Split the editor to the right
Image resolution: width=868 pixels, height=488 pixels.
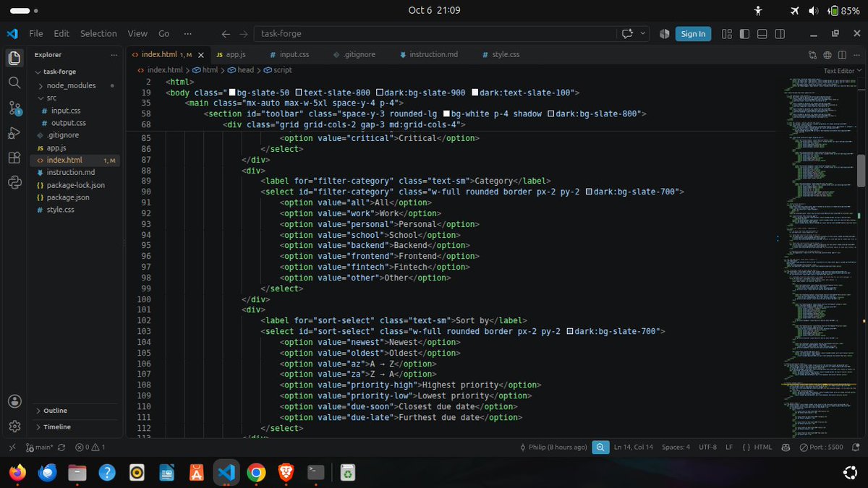click(842, 54)
